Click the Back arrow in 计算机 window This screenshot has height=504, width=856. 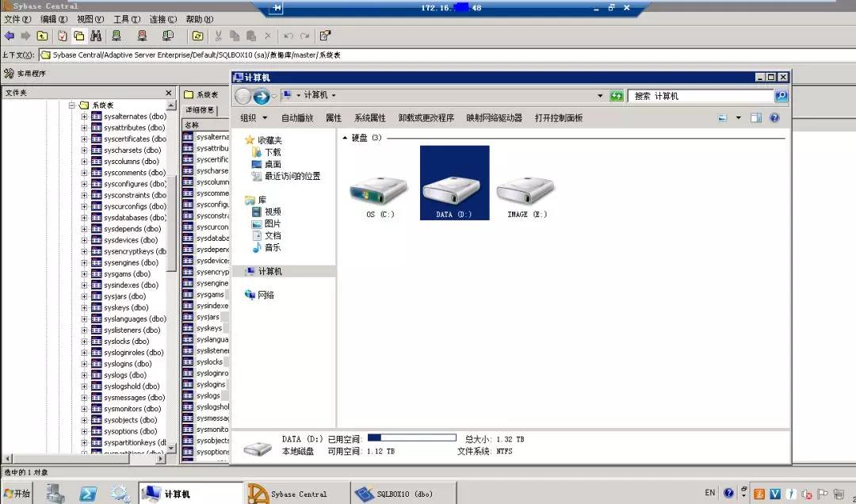coord(243,96)
